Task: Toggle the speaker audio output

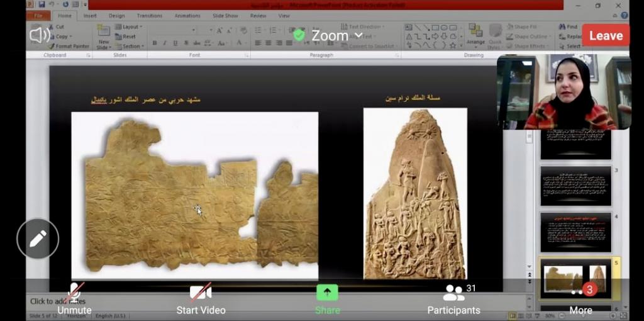Action: click(39, 35)
